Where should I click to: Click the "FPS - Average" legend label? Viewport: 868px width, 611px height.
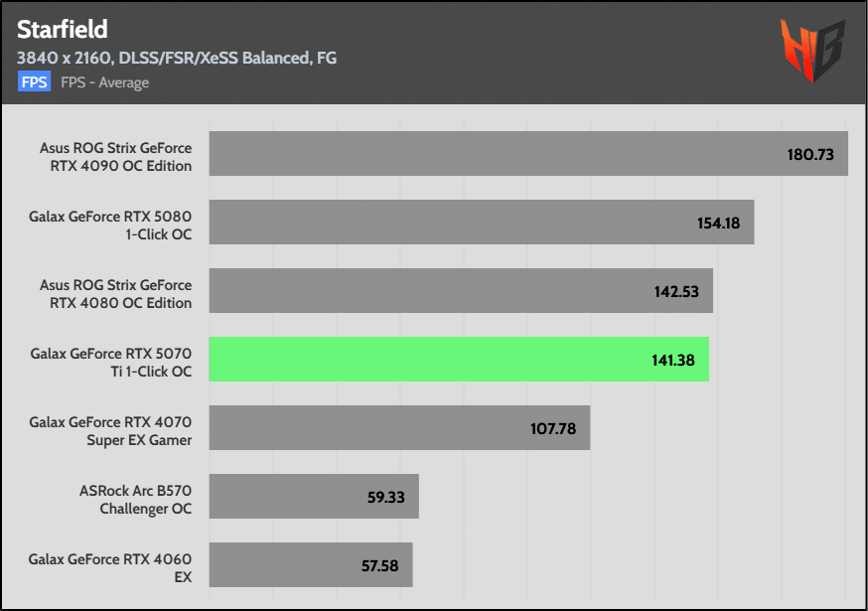pyautogui.click(x=104, y=82)
